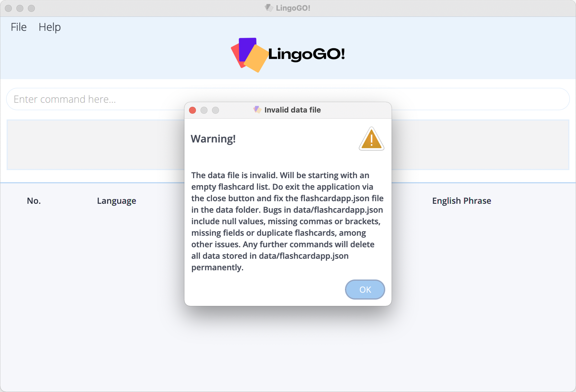The height and width of the screenshot is (392, 576).
Task: Click the grey result display box
Action: click(x=95, y=144)
